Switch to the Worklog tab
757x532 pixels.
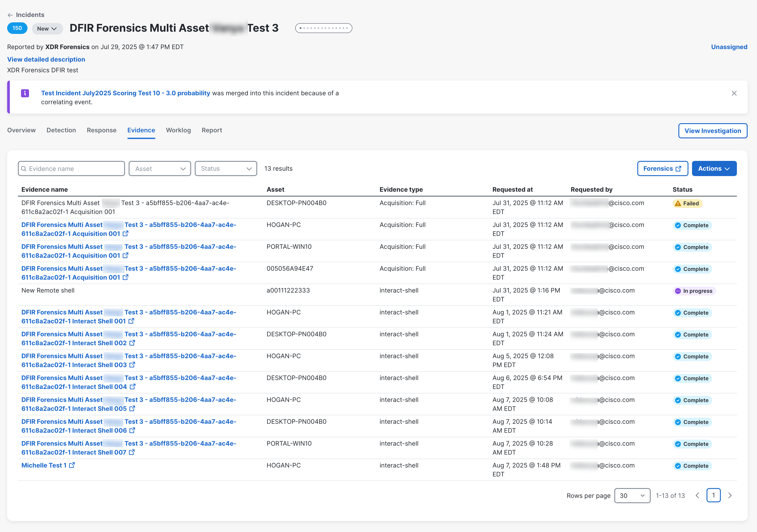coord(178,130)
